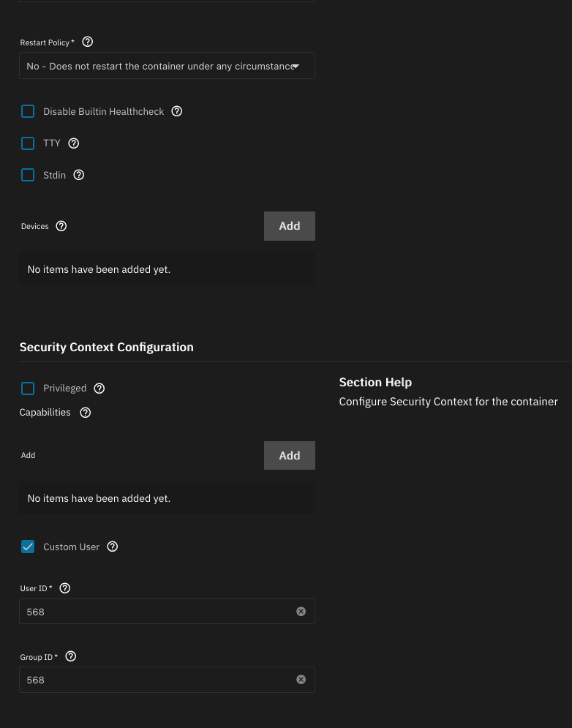Clear the User ID field value
This screenshot has height=728, width=572.
(301, 611)
